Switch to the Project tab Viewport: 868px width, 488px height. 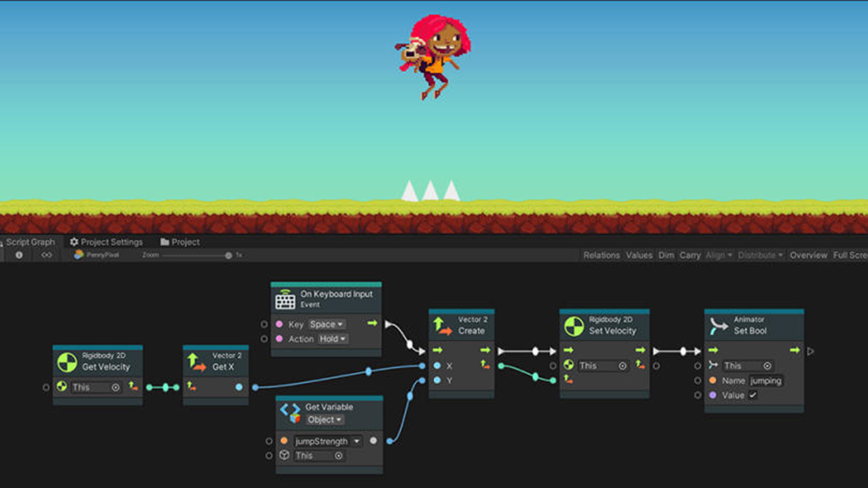(x=180, y=242)
